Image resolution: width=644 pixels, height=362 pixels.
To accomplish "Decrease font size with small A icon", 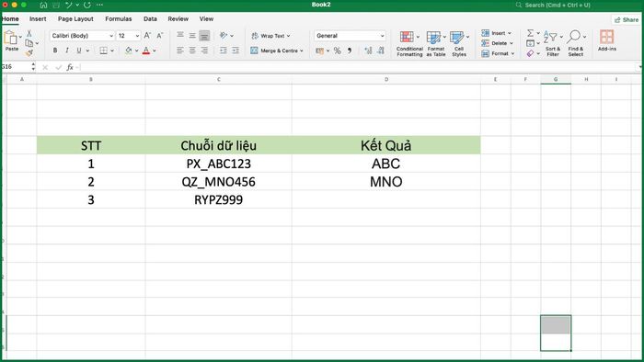I will 160,36.
